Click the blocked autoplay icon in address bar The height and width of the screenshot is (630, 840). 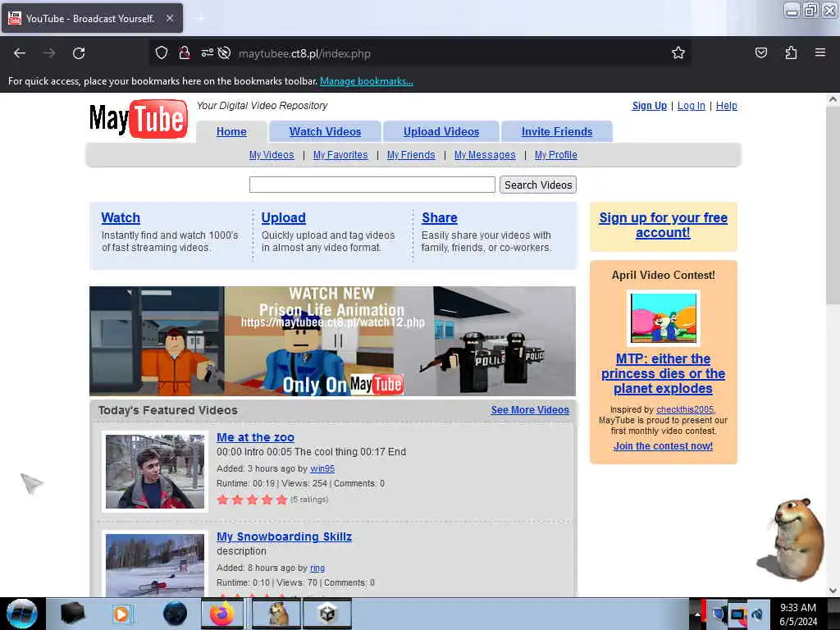(x=225, y=52)
